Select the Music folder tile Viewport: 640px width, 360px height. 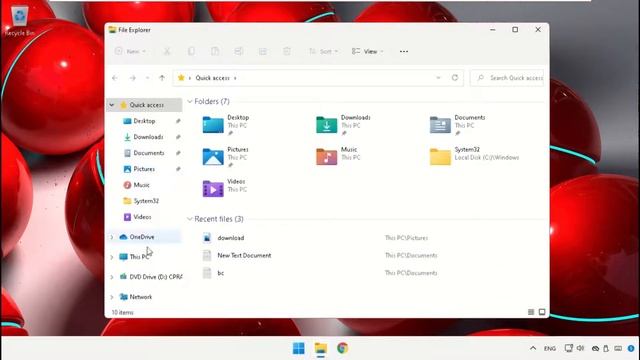click(x=338, y=157)
